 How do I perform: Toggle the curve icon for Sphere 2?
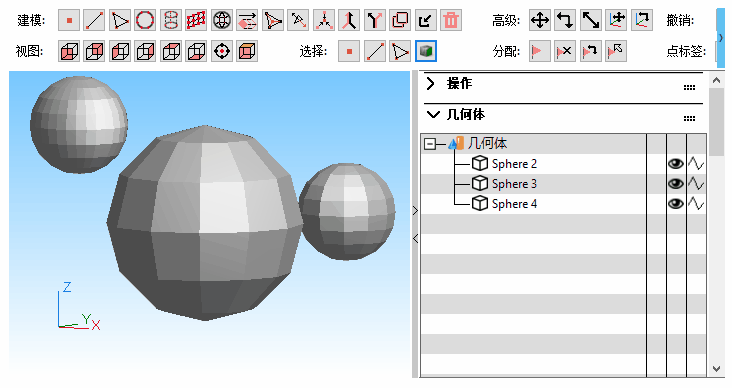tap(696, 164)
